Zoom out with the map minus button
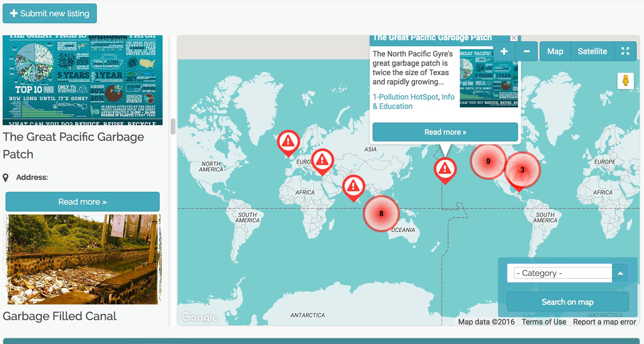 (x=527, y=51)
